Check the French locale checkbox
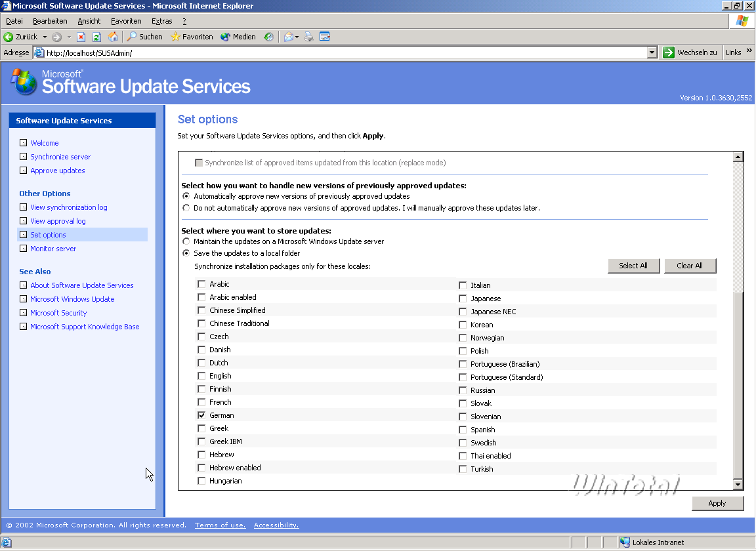756x551 pixels. pos(201,402)
